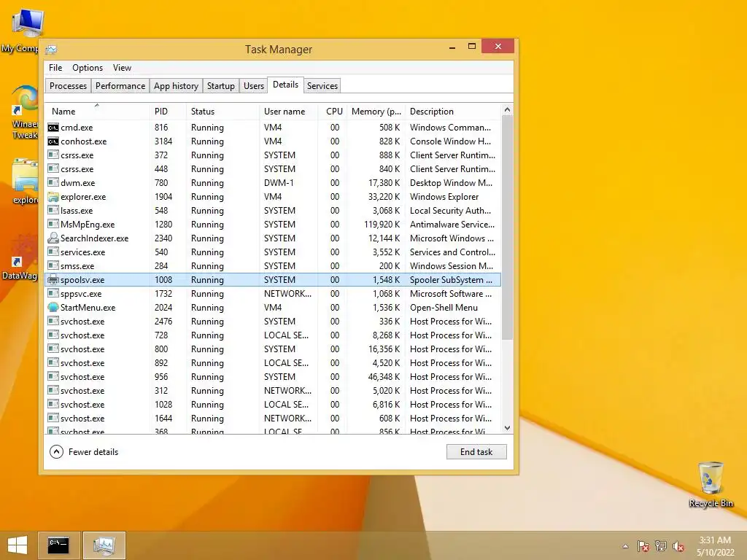Select svchost.exe row with PID 800
This screenshot has height=560, width=747.
[273, 349]
